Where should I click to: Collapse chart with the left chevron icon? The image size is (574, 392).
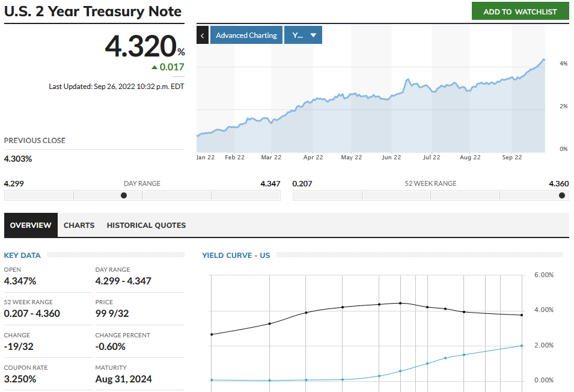[x=203, y=35]
